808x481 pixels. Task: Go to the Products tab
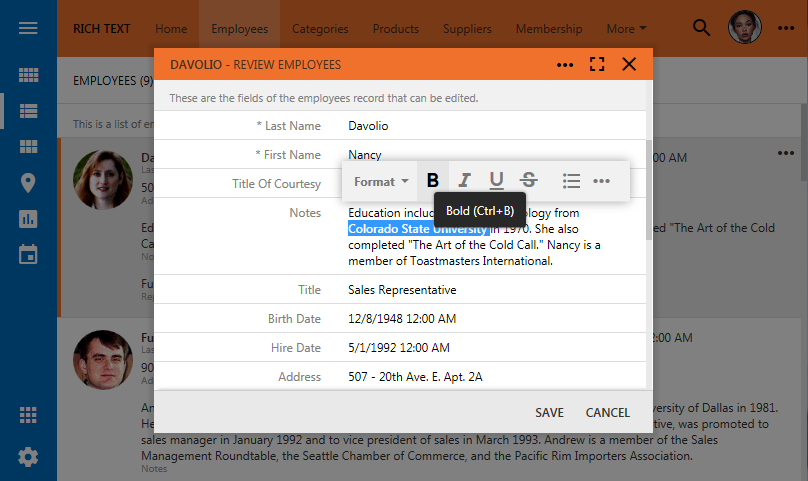click(395, 29)
